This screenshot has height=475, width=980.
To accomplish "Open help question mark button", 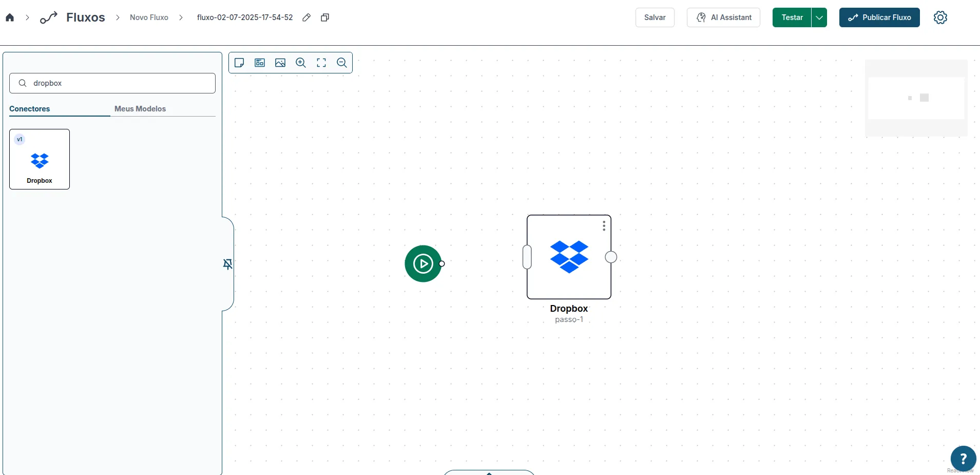I will [963, 459].
